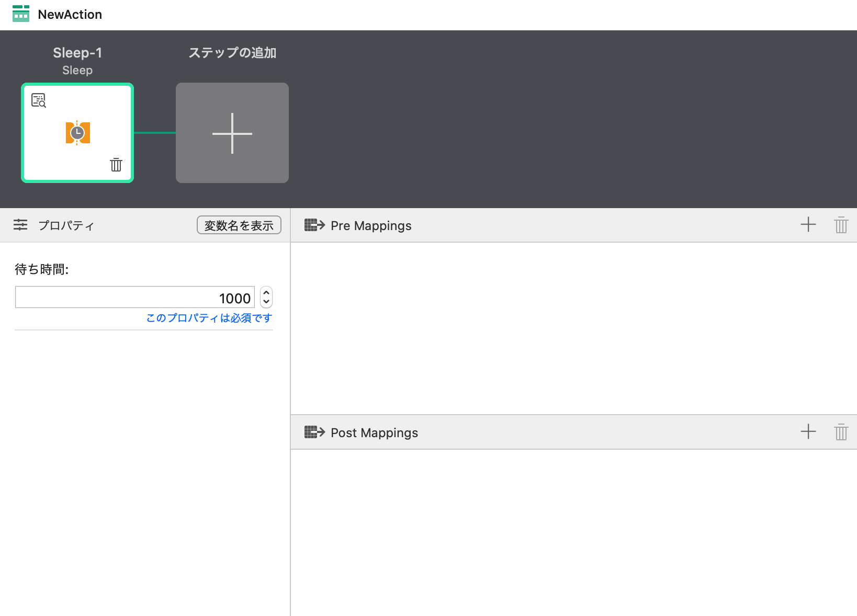This screenshot has height=616, width=857.
Task: Add a new step with the large plus tile
Action: (232, 133)
